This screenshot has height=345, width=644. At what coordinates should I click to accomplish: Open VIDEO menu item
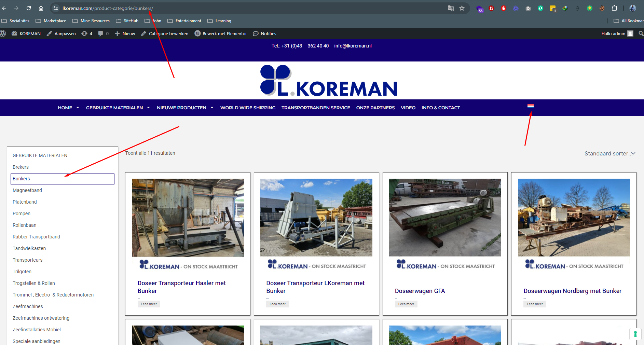coord(408,108)
